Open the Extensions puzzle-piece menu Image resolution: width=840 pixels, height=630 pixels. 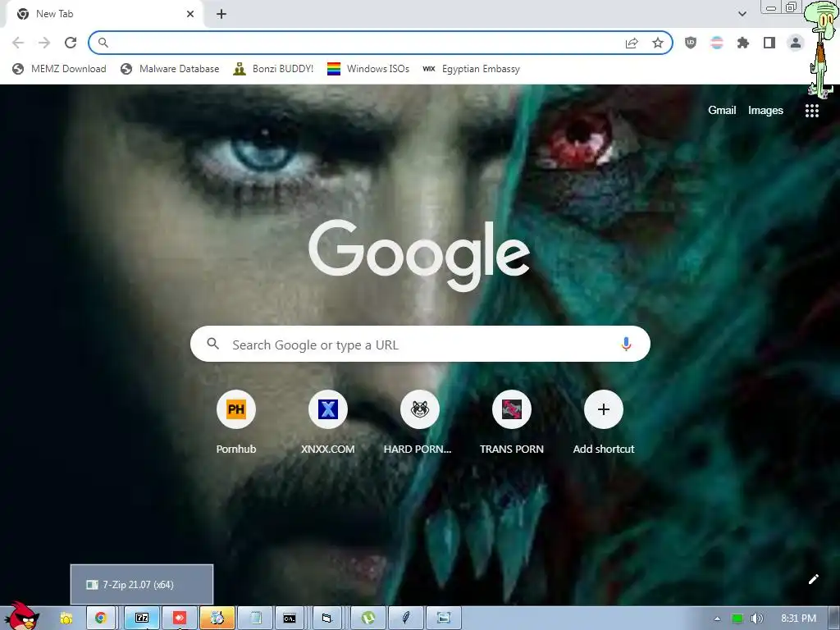click(743, 43)
